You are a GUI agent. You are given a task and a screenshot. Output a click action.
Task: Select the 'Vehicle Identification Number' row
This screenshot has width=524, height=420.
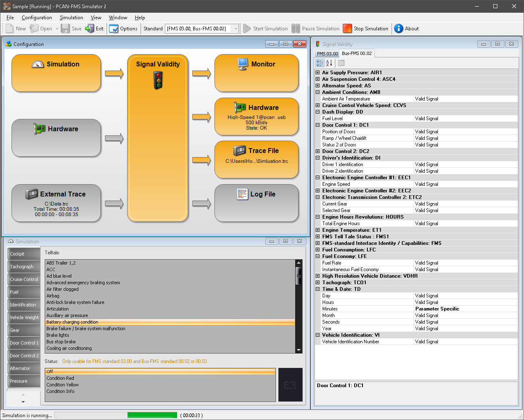click(416, 342)
